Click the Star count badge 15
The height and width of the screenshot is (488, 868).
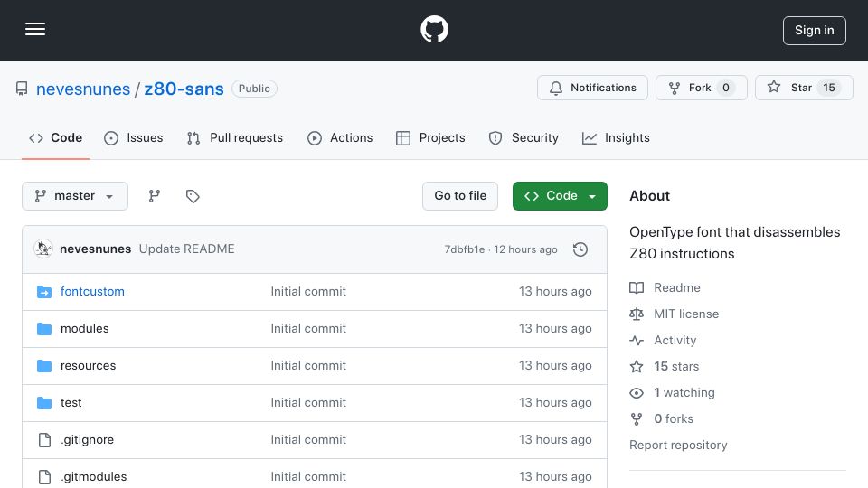coord(829,88)
